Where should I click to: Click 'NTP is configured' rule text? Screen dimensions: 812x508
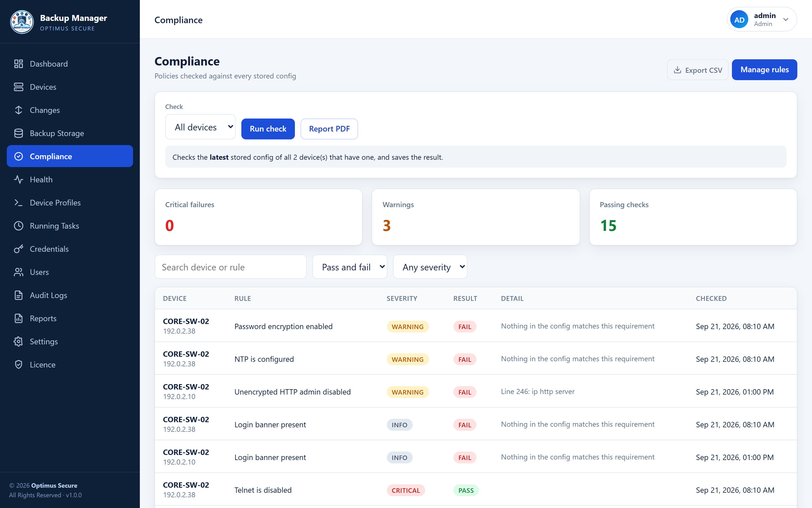(264, 359)
